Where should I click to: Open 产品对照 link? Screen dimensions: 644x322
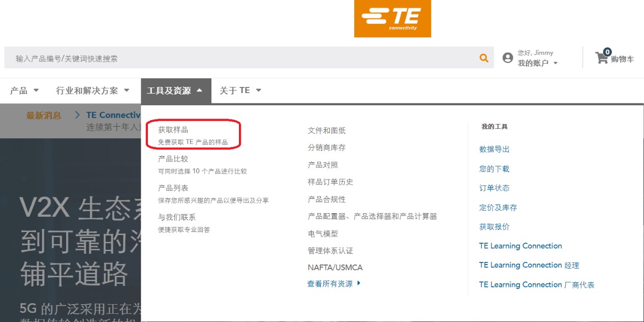click(x=323, y=165)
